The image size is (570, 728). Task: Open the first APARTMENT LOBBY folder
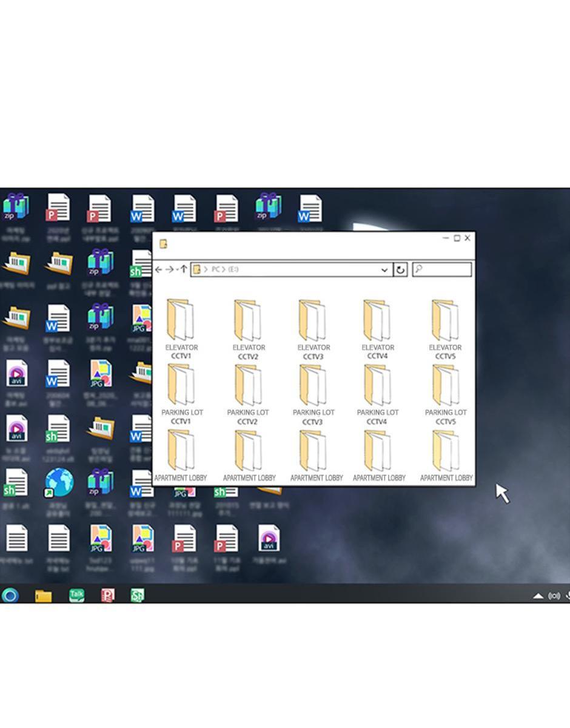[181, 456]
